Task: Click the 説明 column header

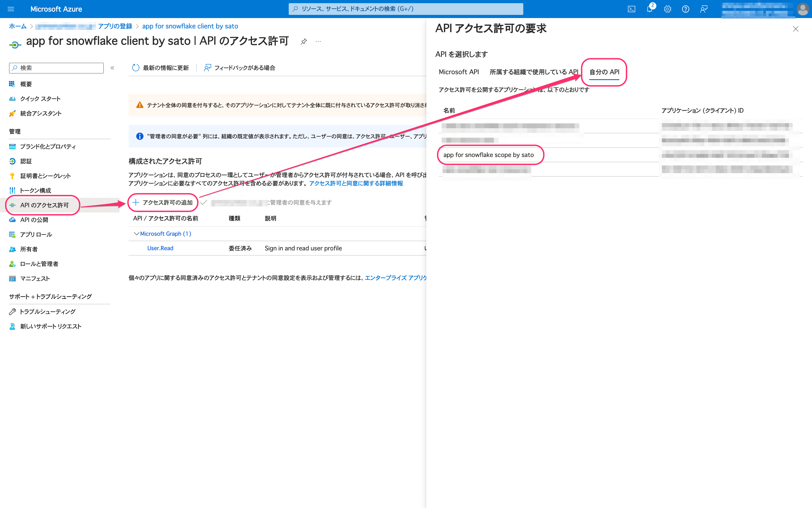Action: pos(270,218)
